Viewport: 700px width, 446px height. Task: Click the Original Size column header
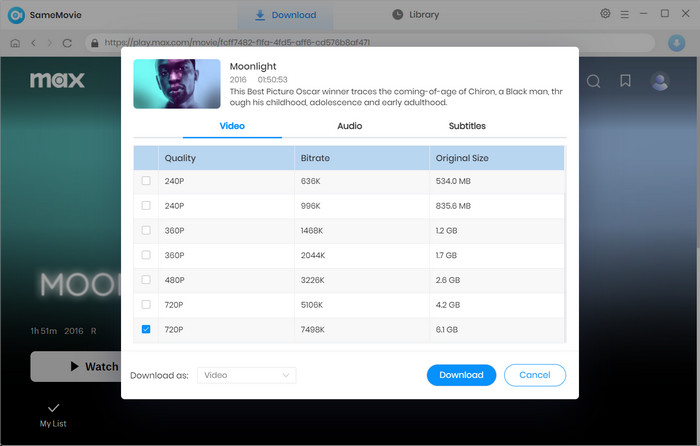[x=496, y=158]
